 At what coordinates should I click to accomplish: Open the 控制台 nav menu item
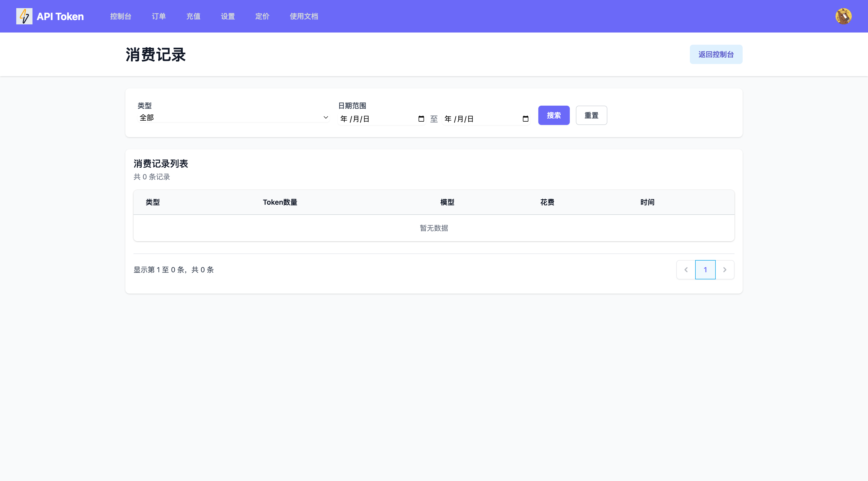[121, 16]
